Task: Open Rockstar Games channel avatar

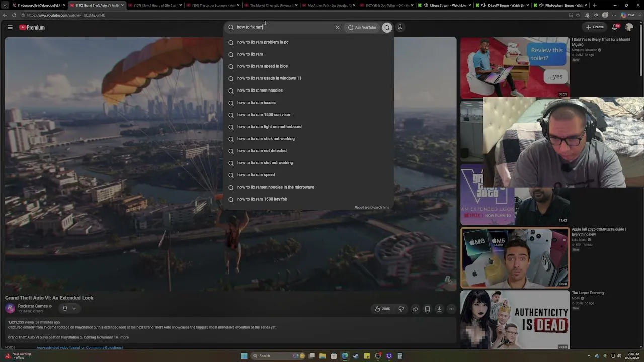Action: tap(10, 308)
